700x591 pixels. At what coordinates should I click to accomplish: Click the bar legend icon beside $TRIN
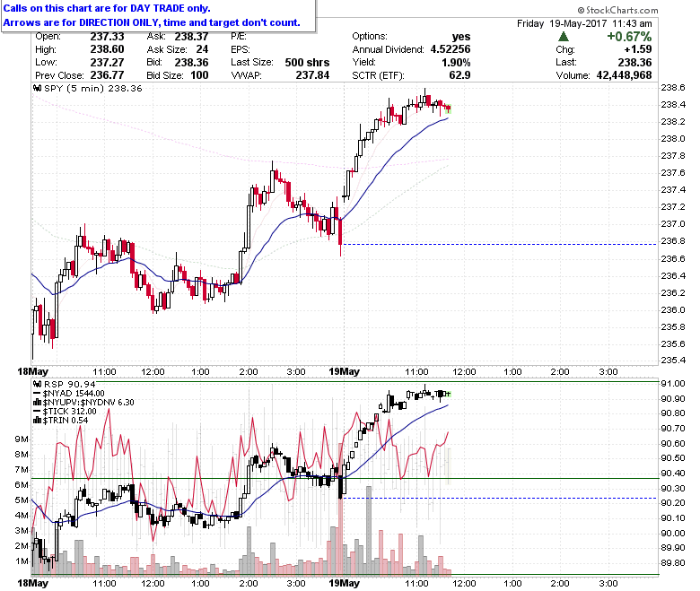click(x=38, y=421)
